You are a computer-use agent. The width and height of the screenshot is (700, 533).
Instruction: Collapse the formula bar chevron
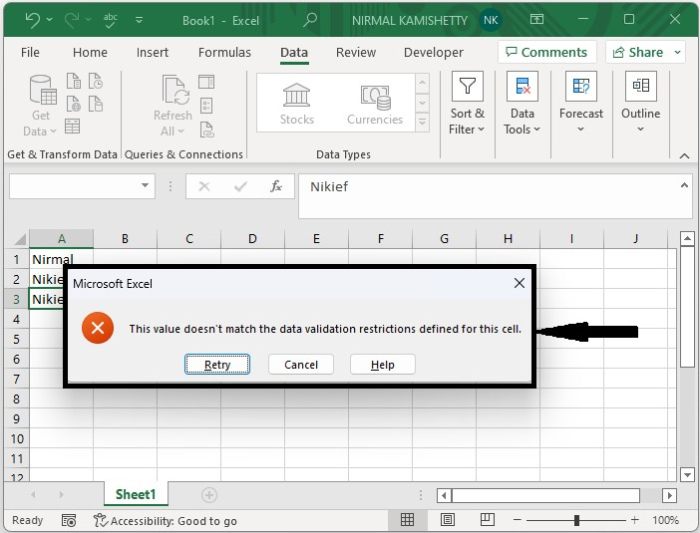pos(684,185)
